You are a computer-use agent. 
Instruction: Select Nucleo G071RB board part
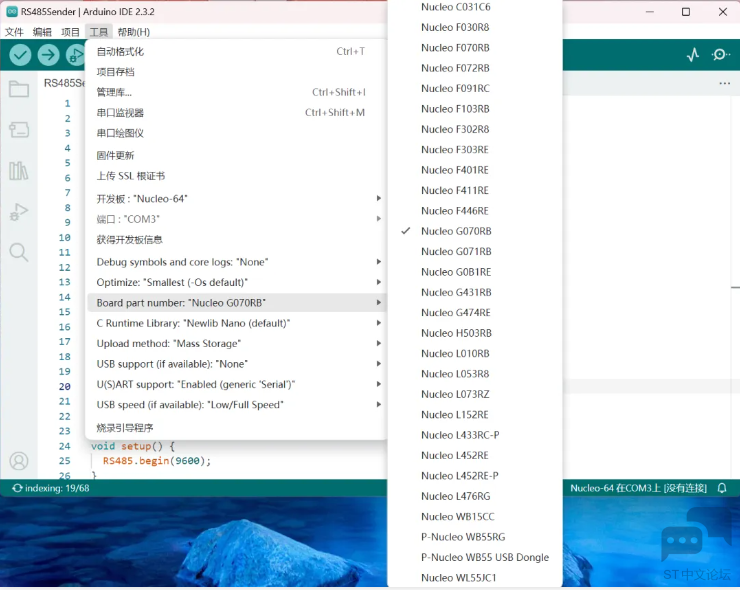tap(475, 252)
